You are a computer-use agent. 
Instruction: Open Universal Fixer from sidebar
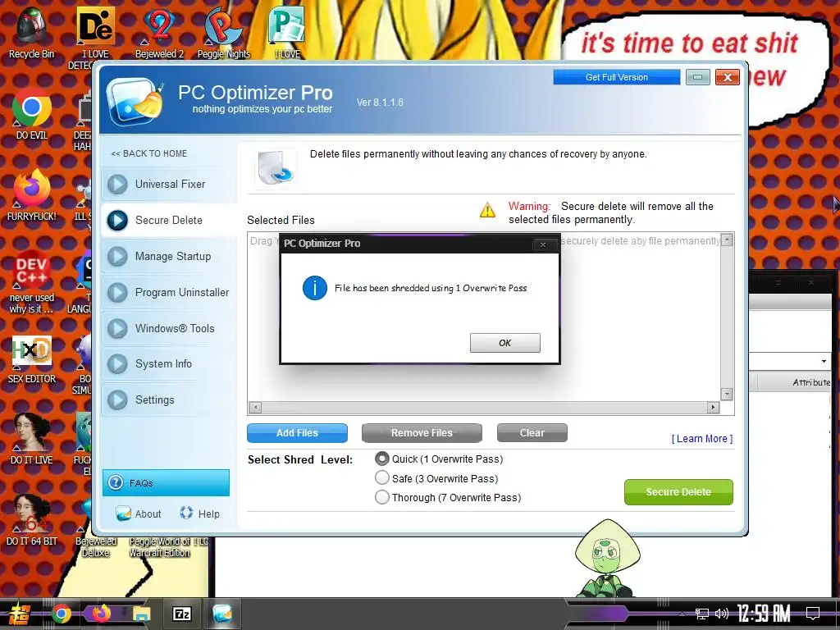pyautogui.click(x=169, y=185)
